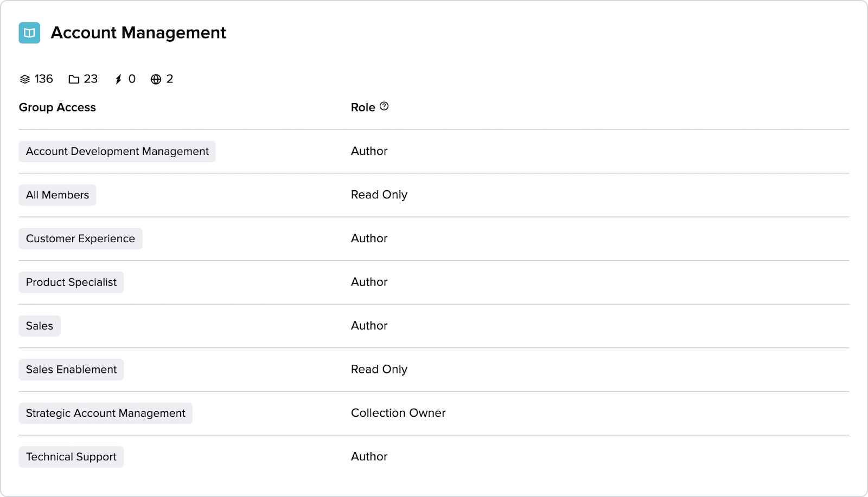Click the Technical Support group tag

[x=71, y=457]
